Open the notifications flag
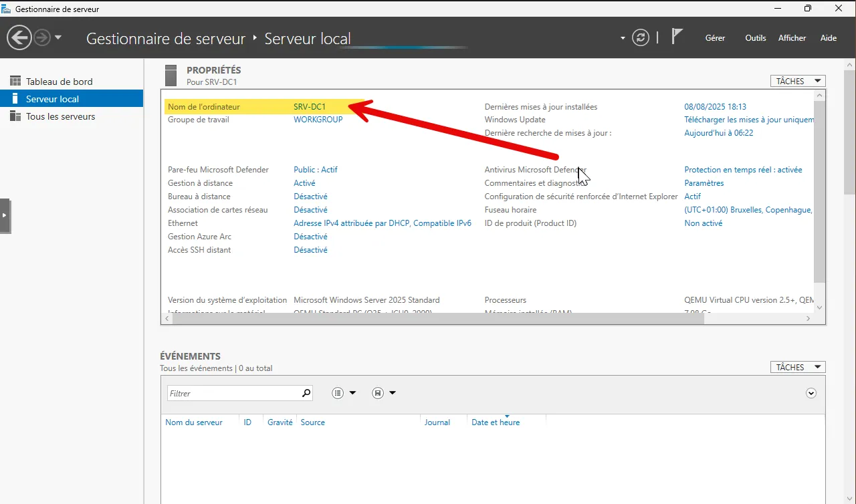This screenshot has height=504, width=856. 677,37
